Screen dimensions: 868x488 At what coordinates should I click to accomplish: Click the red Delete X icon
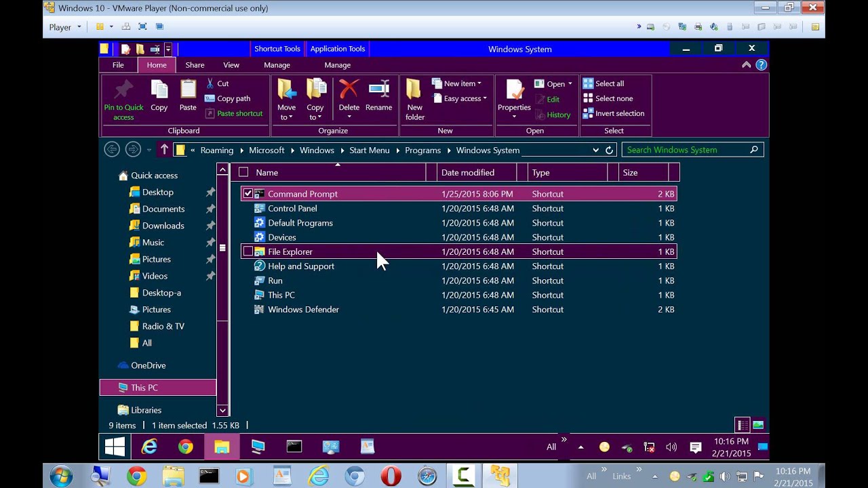349,89
